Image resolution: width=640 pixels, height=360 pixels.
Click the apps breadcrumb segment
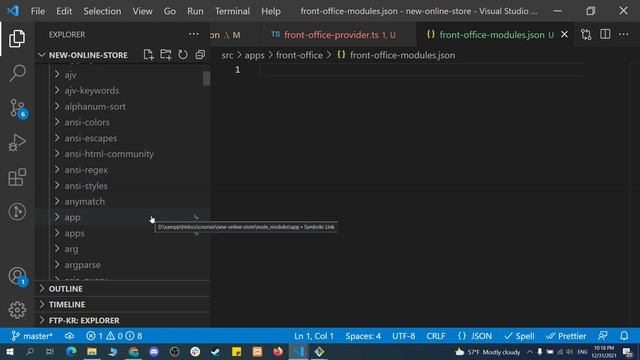point(254,55)
